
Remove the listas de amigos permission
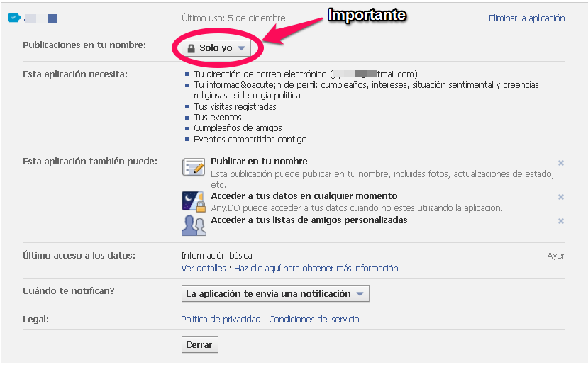(x=560, y=221)
